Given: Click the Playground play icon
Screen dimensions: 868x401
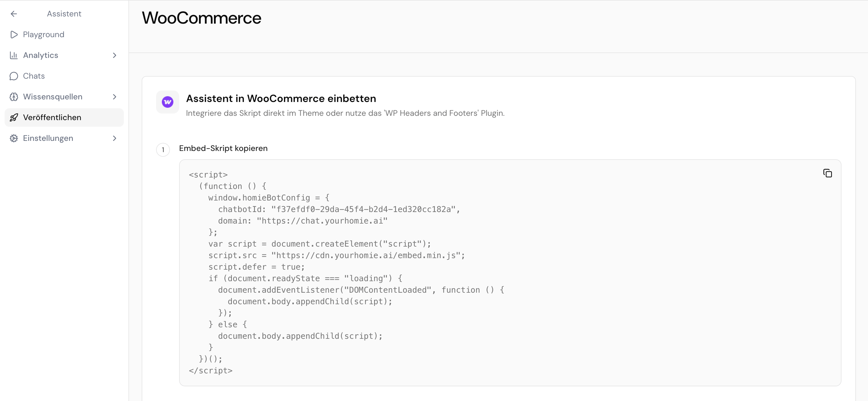Looking at the screenshot, I should pyautogui.click(x=14, y=34).
